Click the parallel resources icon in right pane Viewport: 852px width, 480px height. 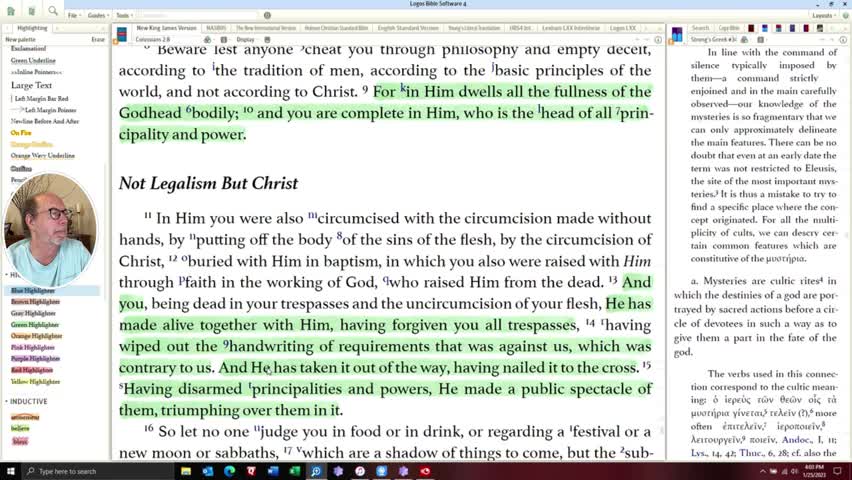click(x=744, y=40)
